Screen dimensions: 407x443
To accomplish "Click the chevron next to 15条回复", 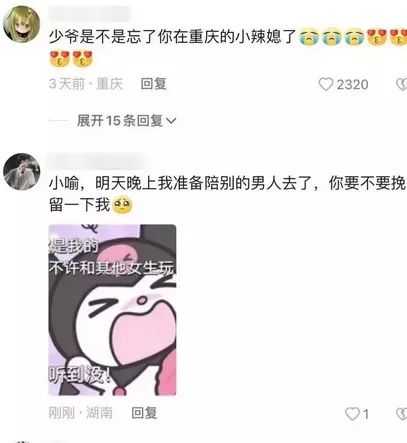I will click(171, 121).
